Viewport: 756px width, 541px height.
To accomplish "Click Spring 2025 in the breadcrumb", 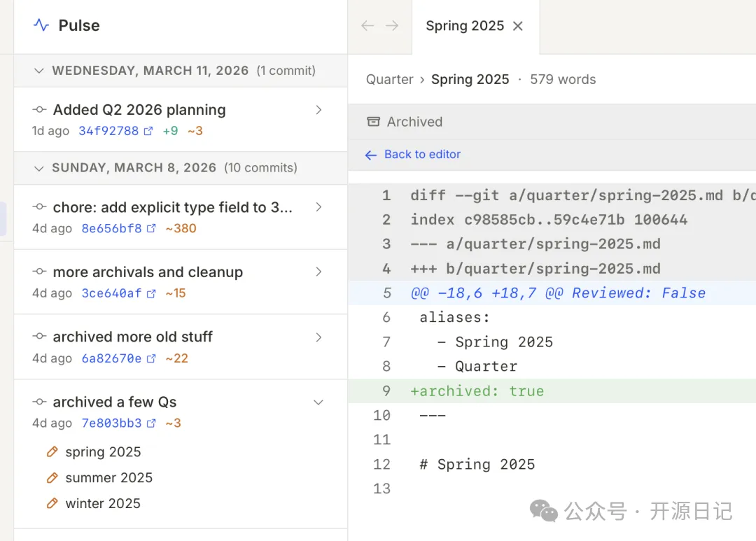I will 470,80.
